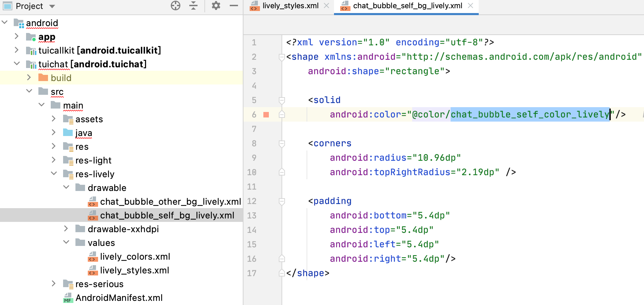Click the Select Opened File crosshair icon
This screenshot has height=305, width=644.
176,6
